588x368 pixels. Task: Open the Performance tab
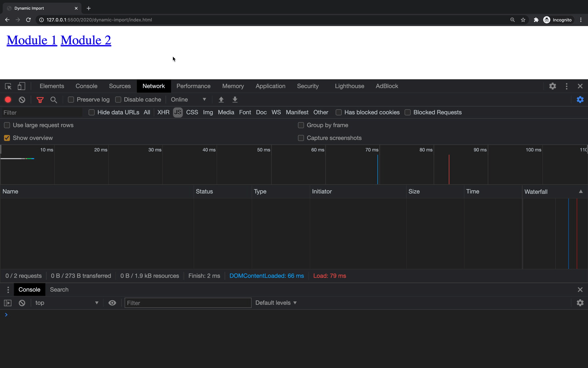193,86
